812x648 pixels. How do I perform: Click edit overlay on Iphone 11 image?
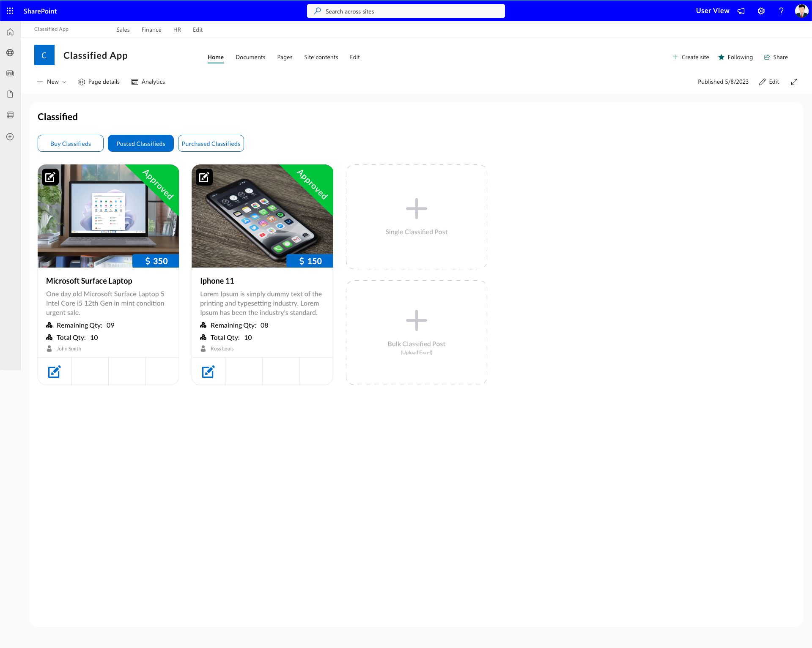204,177
